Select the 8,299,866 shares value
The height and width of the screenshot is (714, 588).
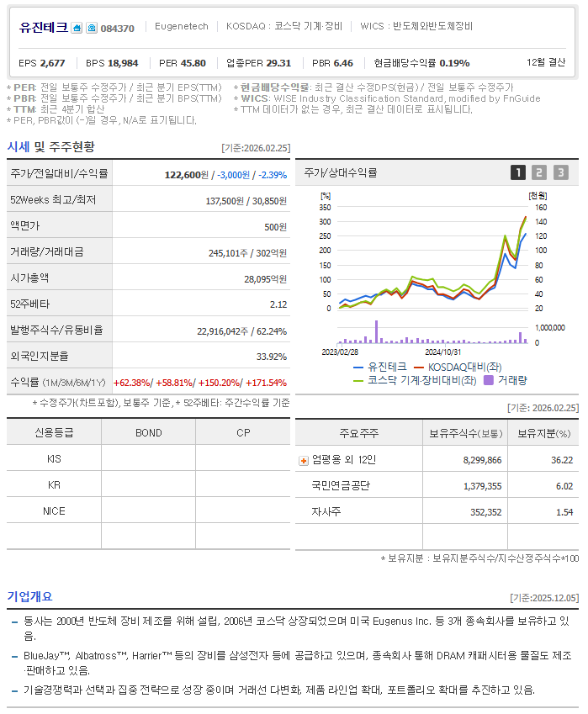[482, 460]
